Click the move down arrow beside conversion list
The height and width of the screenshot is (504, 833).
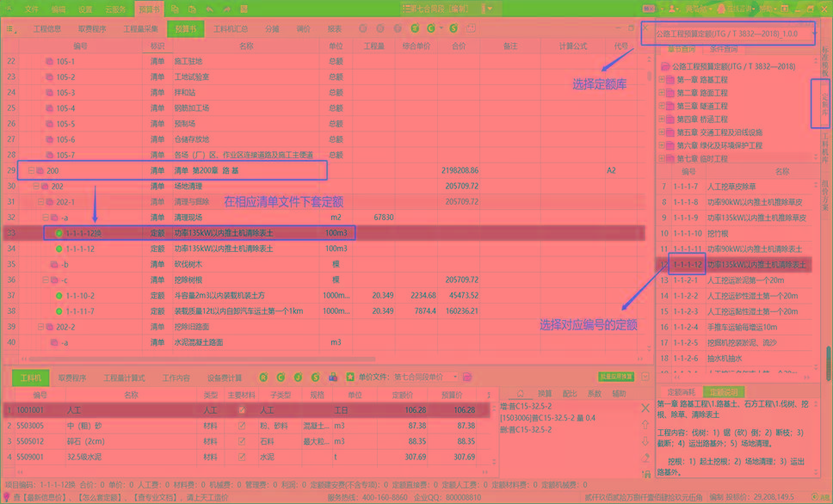pyautogui.click(x=645, y=441)
